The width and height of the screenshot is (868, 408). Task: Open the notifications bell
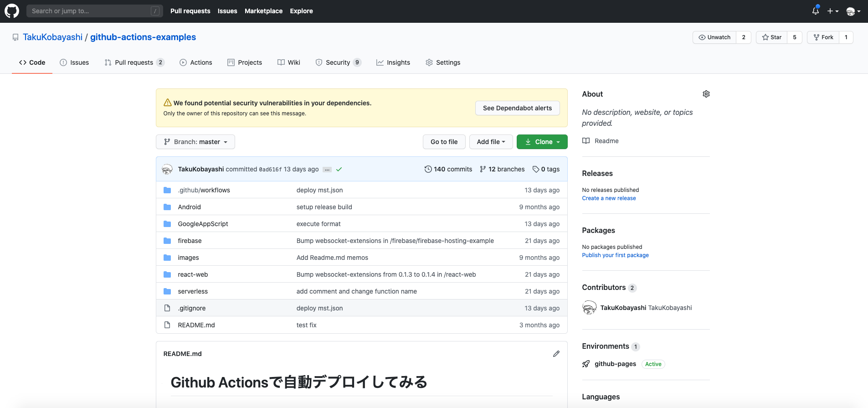pyautogui.click(x=816, y=11)
